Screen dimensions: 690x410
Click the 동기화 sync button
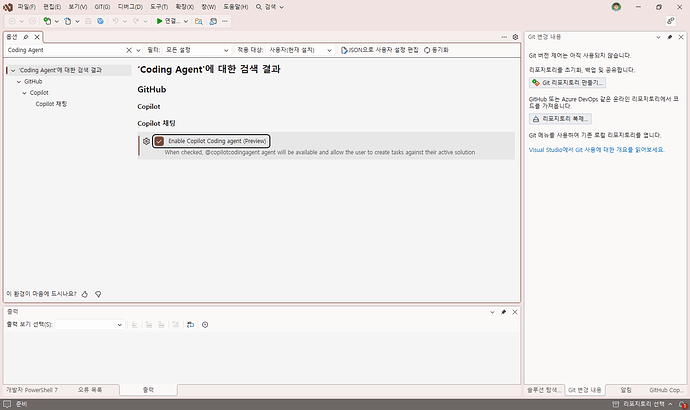point(436,50)
